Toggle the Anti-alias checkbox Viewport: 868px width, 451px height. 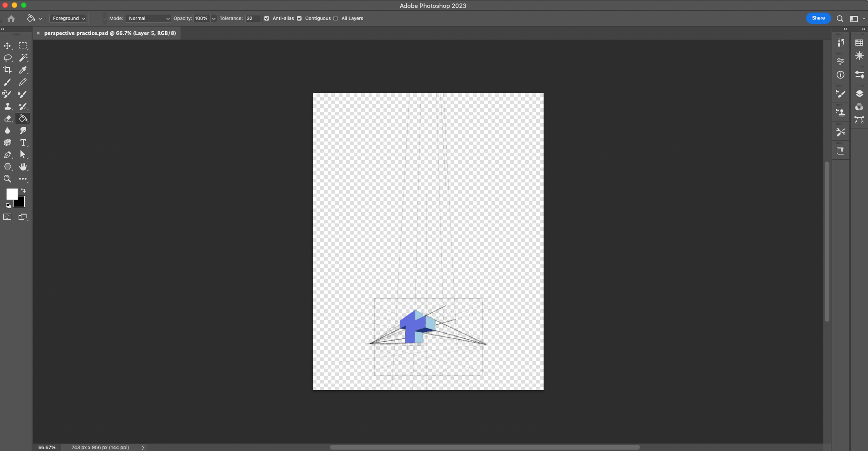(267, 19)
